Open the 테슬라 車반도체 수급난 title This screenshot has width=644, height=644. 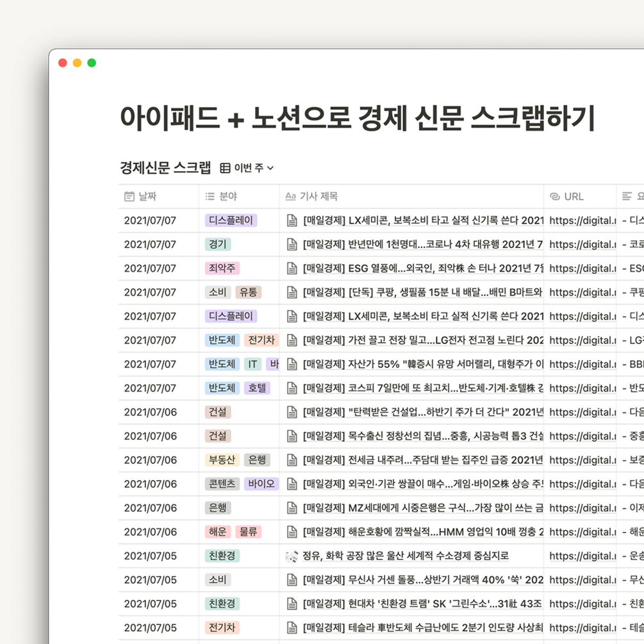pyautogui.click(x=423, y=627)
